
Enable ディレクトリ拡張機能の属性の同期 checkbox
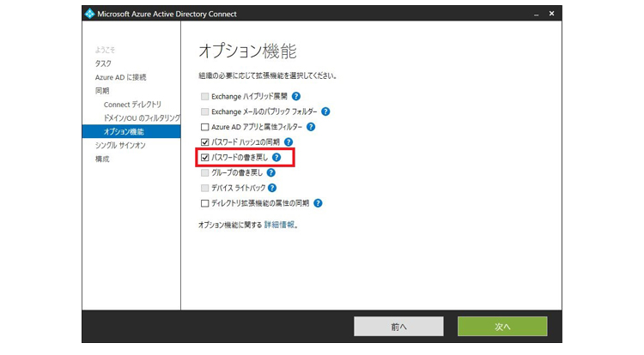point(204,203)
